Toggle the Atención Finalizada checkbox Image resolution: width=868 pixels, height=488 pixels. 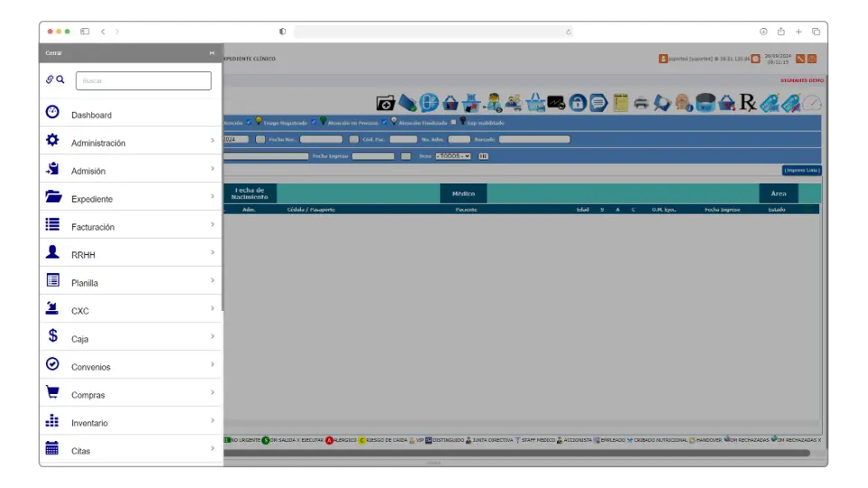(384, 122)
